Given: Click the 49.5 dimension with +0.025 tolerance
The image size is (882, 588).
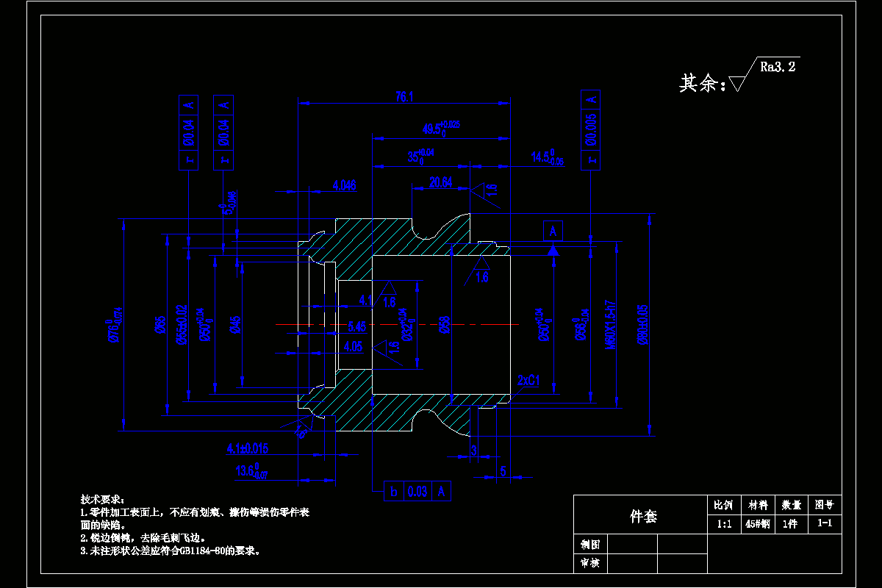Looking at the screenshot, I should coord(441,128).
